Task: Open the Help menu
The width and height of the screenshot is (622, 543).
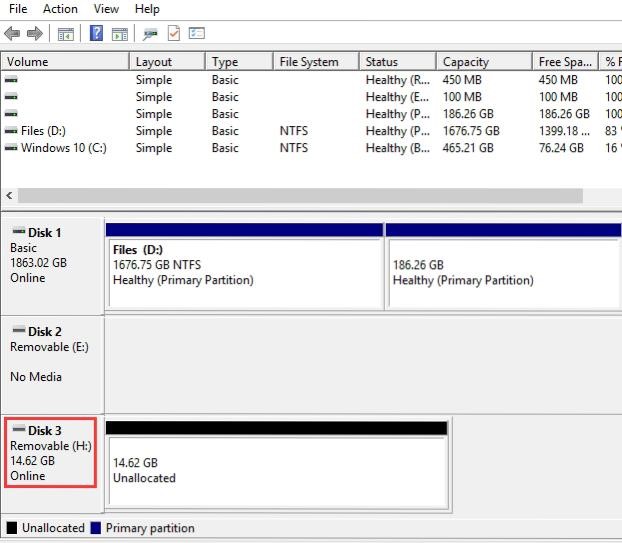Action: (x=147, y=9)
